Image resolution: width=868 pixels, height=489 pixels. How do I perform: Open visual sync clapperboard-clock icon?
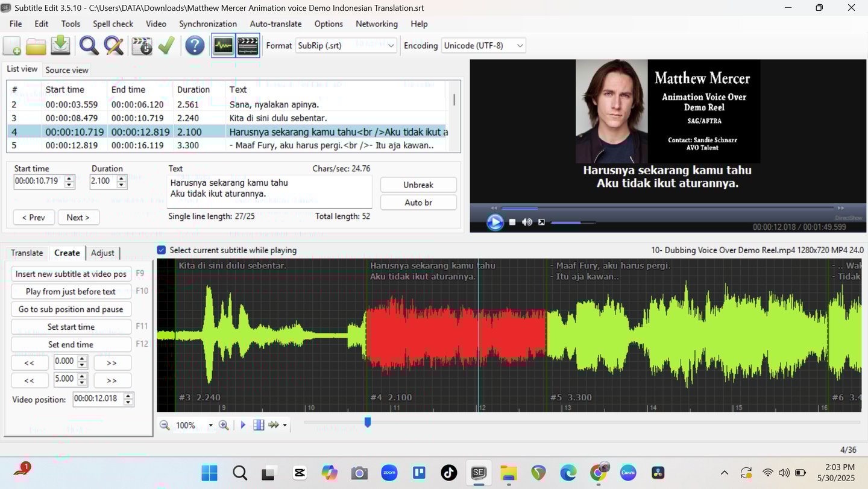pyautogui.click(x=142, y=46)
